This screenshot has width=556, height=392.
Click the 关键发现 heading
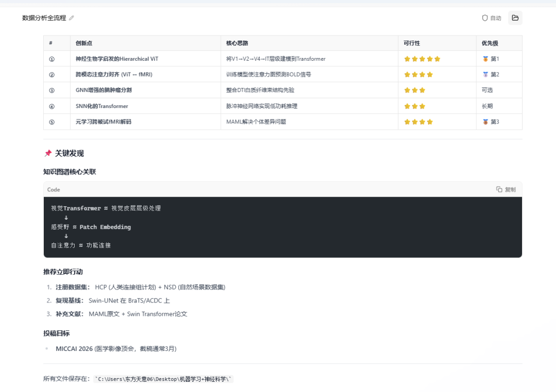click(69, 153)
